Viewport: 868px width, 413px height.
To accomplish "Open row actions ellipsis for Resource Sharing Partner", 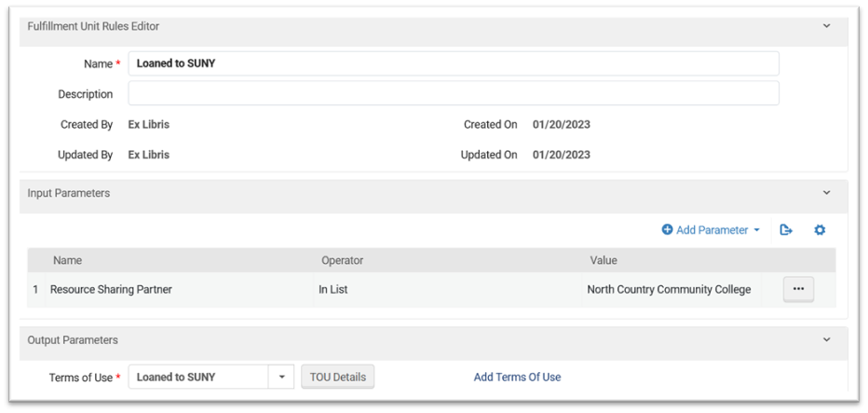I will click(798, 289).
